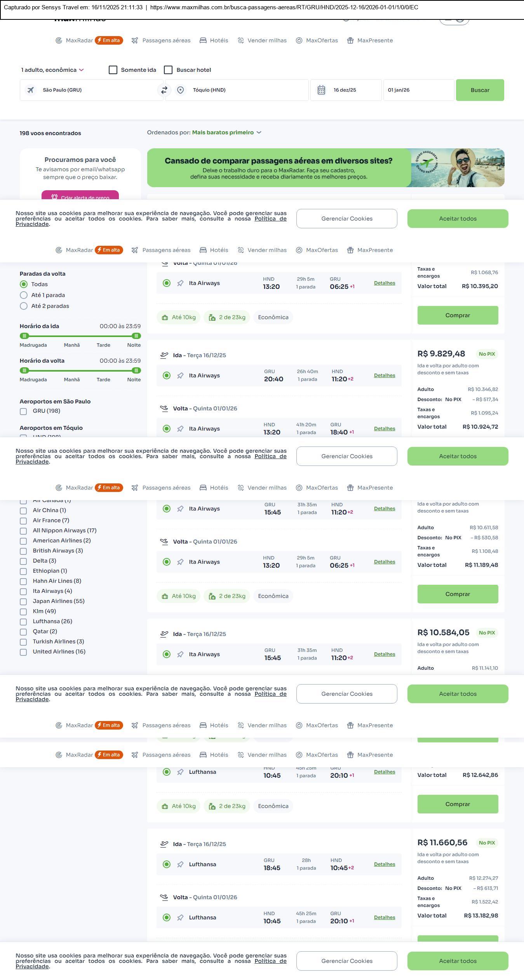Go to Passagens aéreas in the top navigation

166,40
